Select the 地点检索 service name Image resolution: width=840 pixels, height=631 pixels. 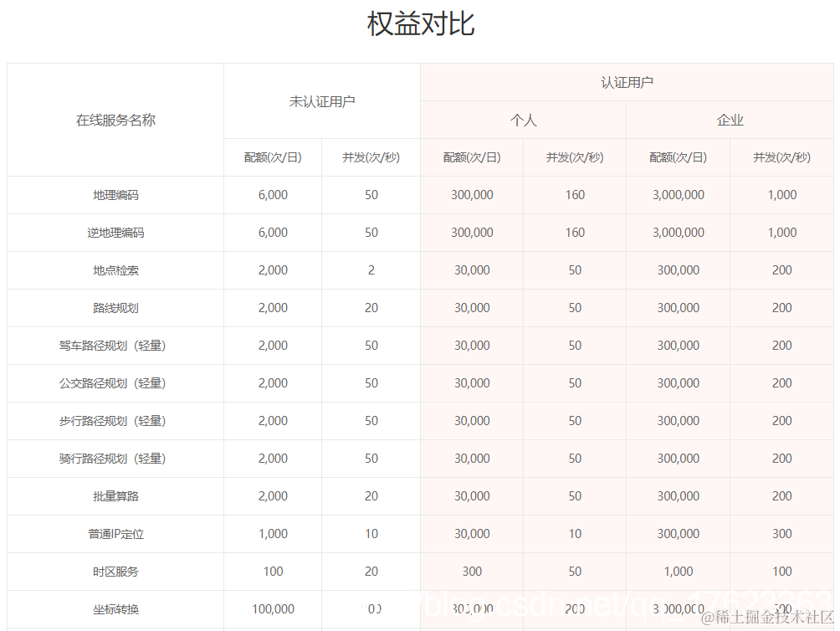pos(115,269)
